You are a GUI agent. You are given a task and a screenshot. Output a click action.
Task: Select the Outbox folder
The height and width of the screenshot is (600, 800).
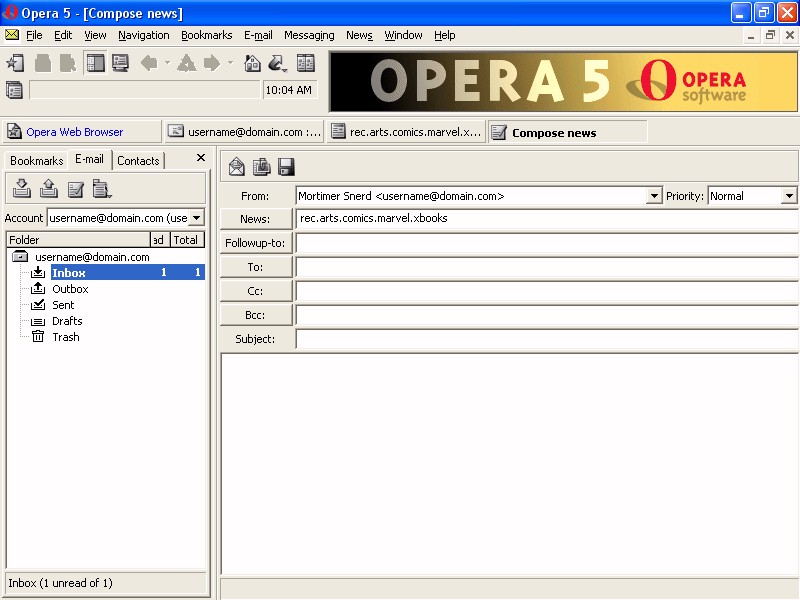pyautogui.click(x=60, y=289)
